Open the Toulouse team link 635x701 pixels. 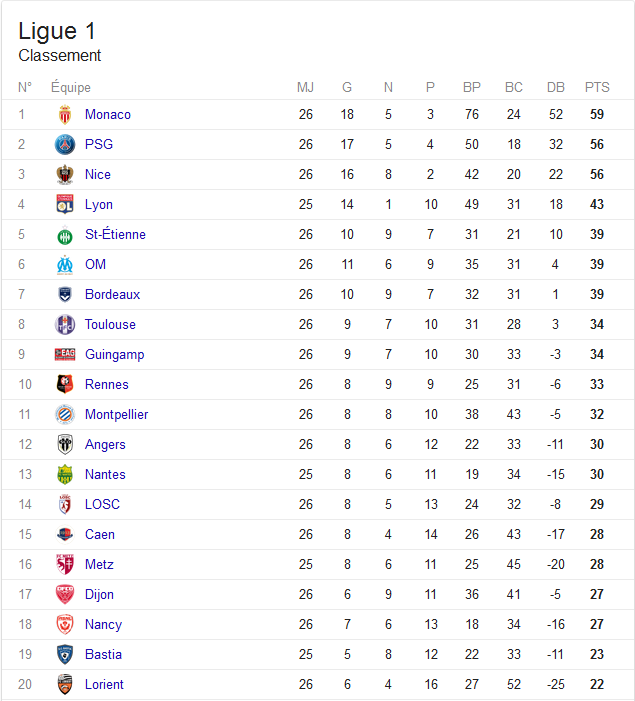pyautogui.click(x=110, y=325)
